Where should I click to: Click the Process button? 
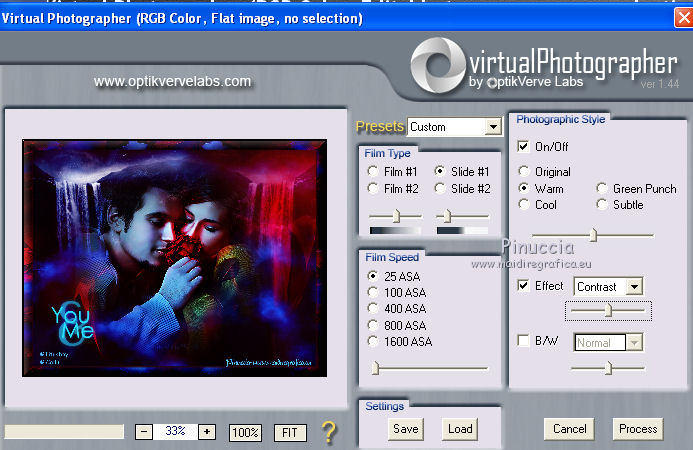pos(638,429)
